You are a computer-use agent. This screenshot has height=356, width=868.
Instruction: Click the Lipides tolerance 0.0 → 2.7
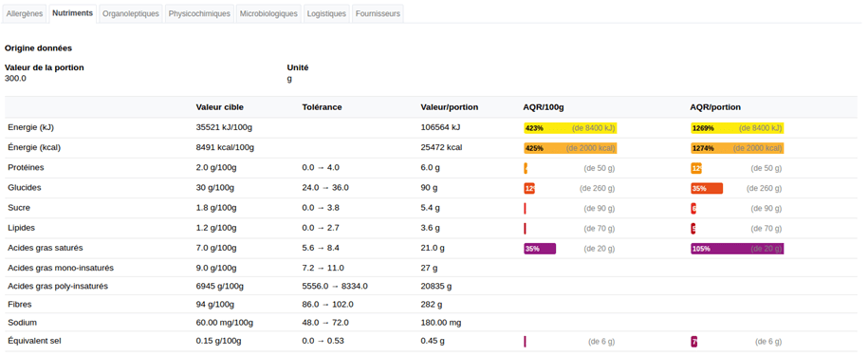(321, 228)
